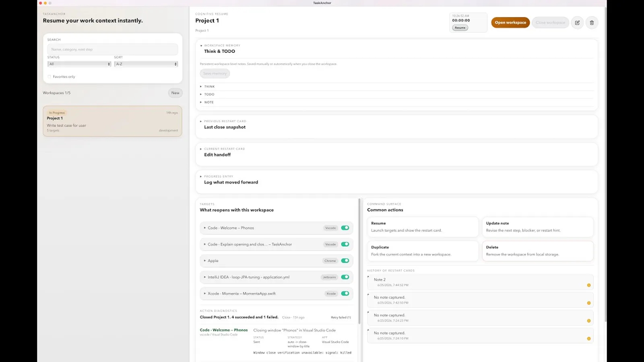The height and width of the screenshot is (362, 644).
Task: Tick the Favorites only checkbox
Action: point(50,77)
